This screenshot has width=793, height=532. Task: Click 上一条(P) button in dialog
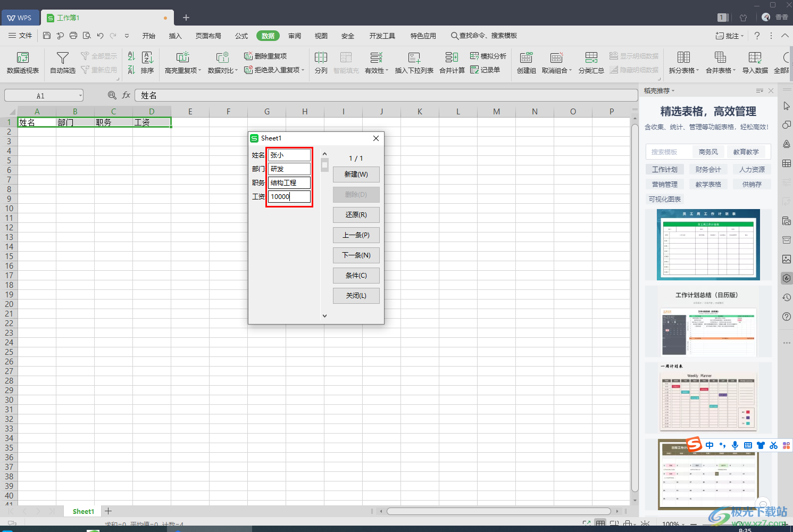[356, 235]
